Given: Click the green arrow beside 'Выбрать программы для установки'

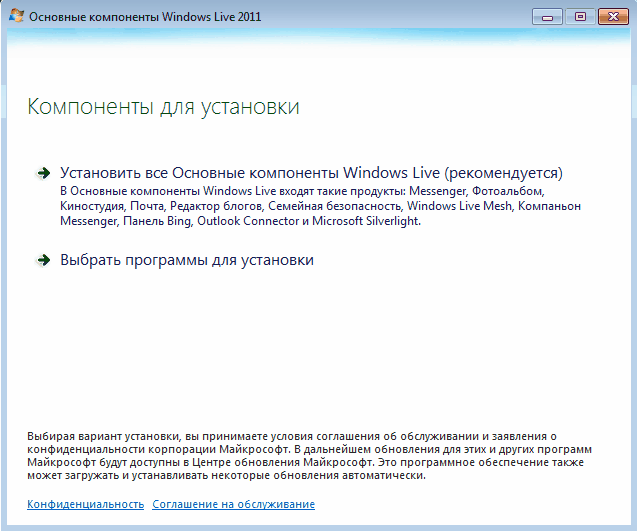Looking at the screenshot, I should pos(43,260).
